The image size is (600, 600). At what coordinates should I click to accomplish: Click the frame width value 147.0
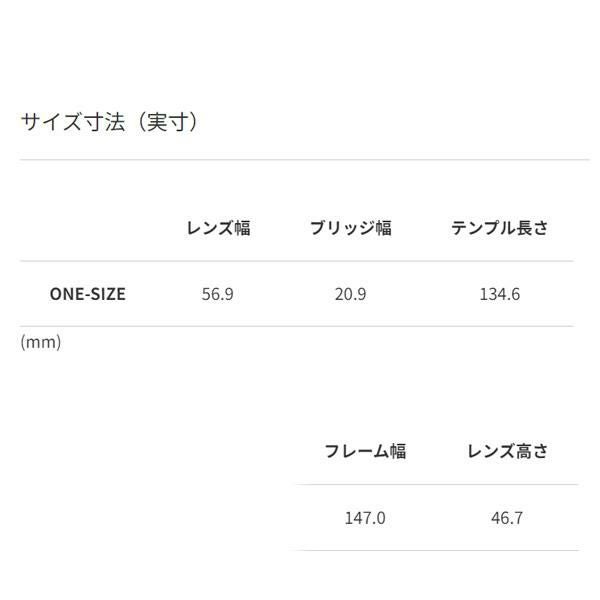(365, 517)
